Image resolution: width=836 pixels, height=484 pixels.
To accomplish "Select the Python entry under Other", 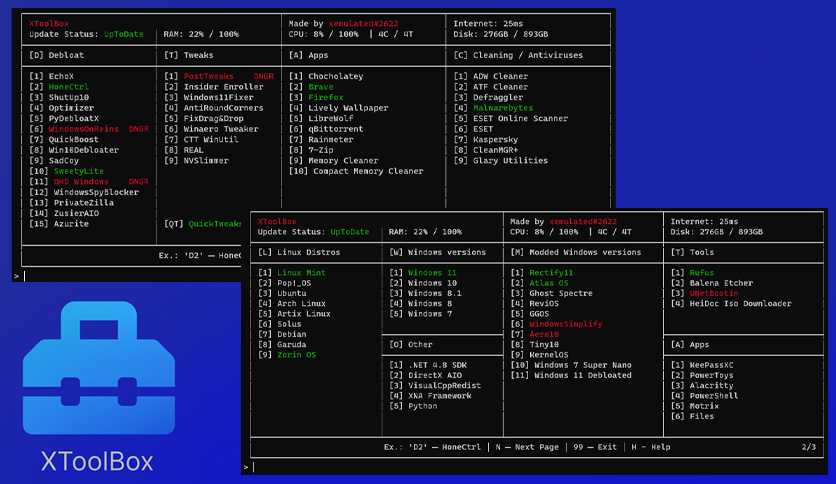I will point(413,406).
